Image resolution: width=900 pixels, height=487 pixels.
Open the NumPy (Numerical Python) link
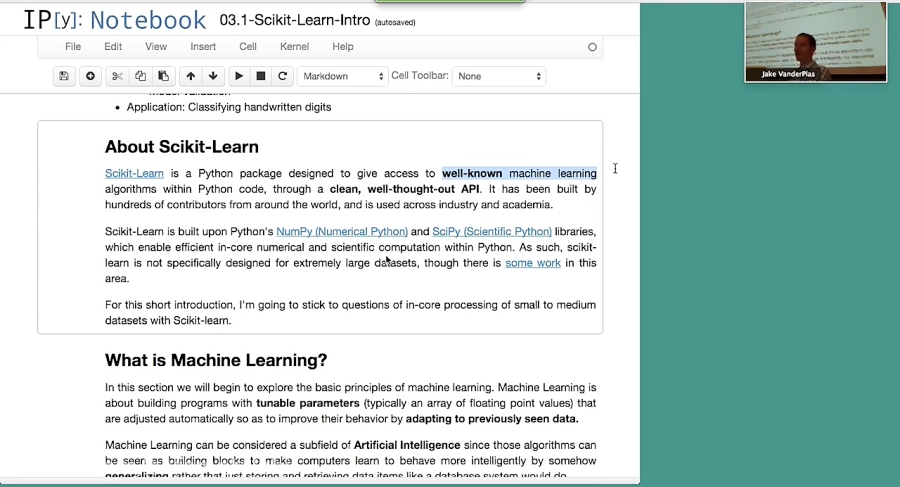[342, 231]
